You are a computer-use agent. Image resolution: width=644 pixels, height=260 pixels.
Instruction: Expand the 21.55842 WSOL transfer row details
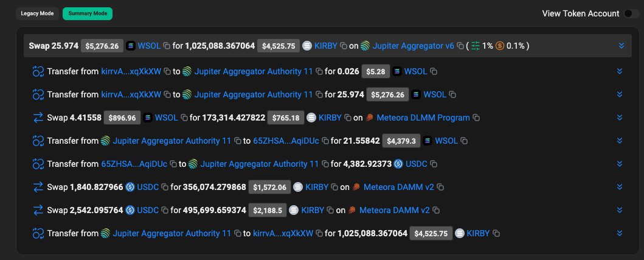point(620,141)
